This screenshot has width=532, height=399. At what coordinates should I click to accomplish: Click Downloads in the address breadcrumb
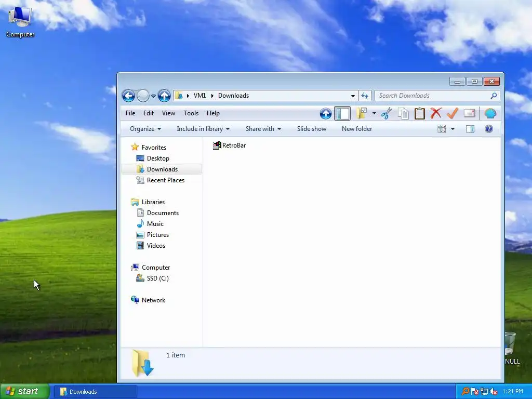click(x=233, y=96)
